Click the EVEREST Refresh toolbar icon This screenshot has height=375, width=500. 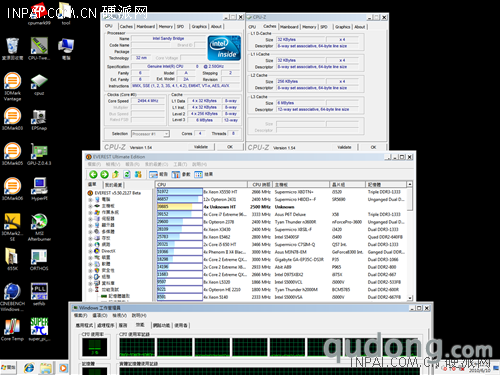coord(127,174)
